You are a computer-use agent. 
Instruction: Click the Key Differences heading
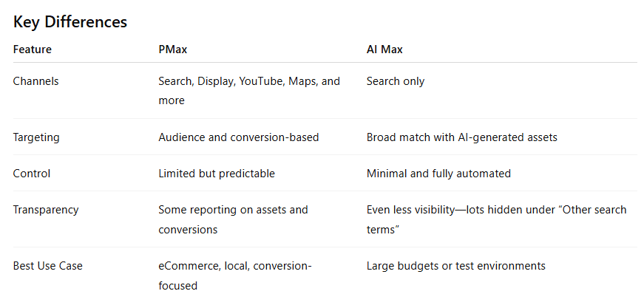coord(70,22)
